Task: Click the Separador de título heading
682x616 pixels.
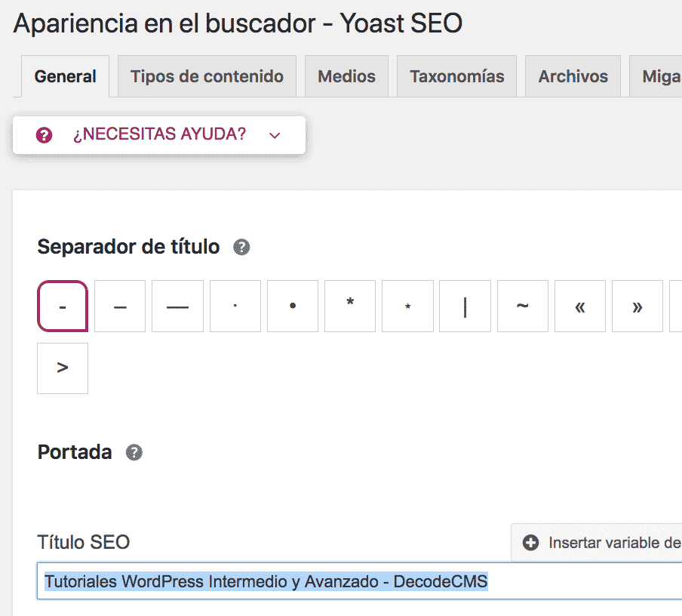Action: (x=128, y=247)
